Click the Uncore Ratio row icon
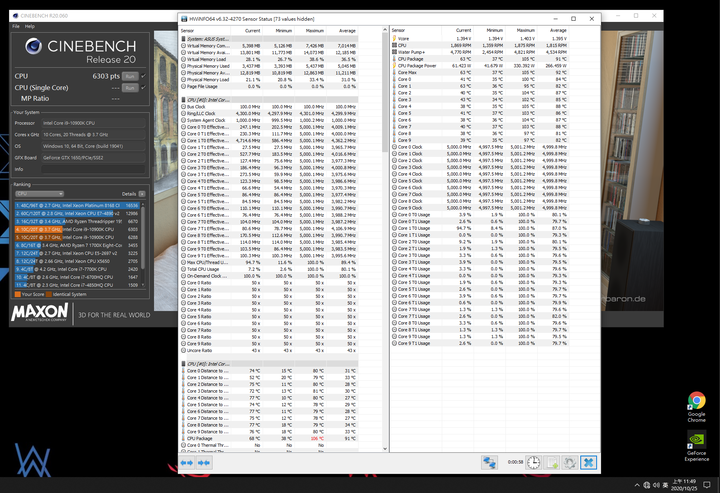The image size is (720, 493). [x=184, y=350]
